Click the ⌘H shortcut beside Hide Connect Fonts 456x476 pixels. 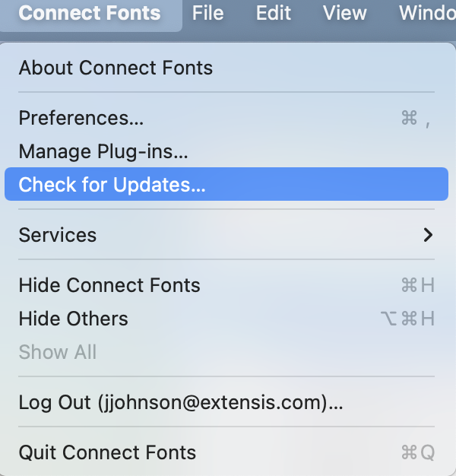pos(417,285)
